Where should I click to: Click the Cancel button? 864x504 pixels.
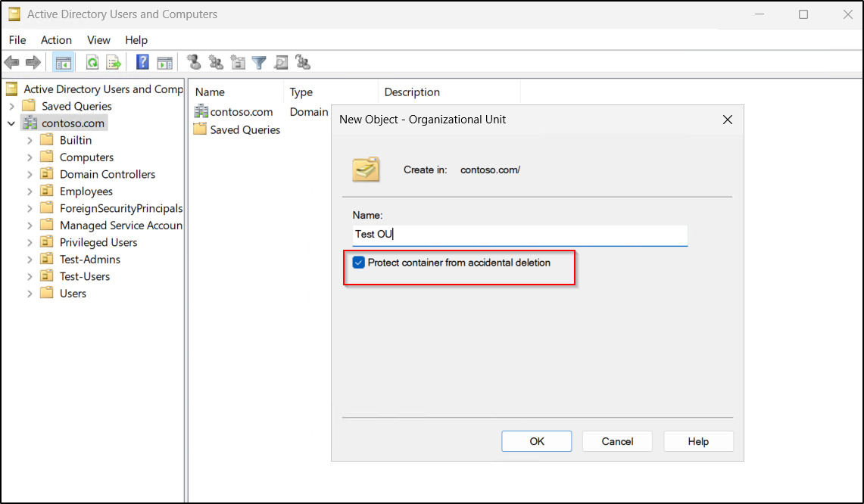[x=617, y=441]
